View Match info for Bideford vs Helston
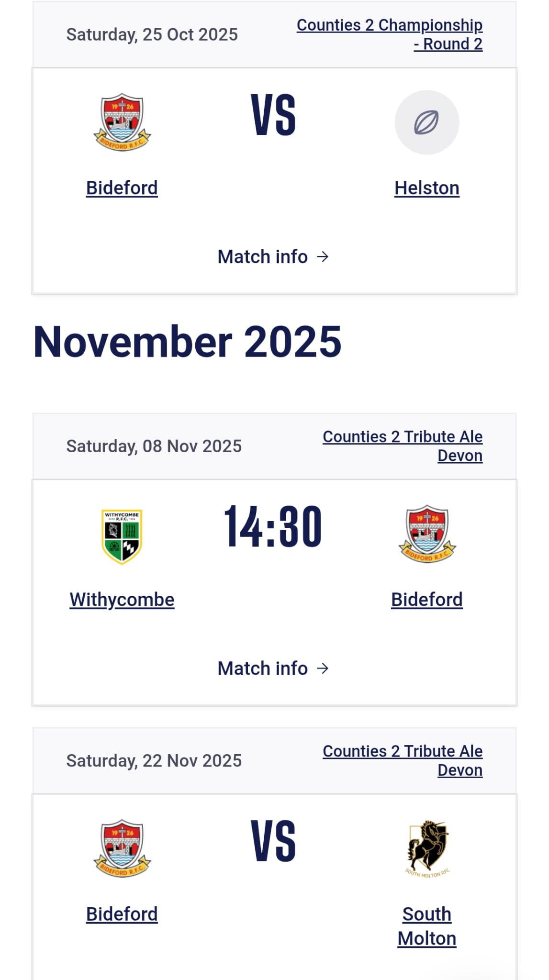Image resolution: width=549 pixels, height=980 pixels. 263,257
